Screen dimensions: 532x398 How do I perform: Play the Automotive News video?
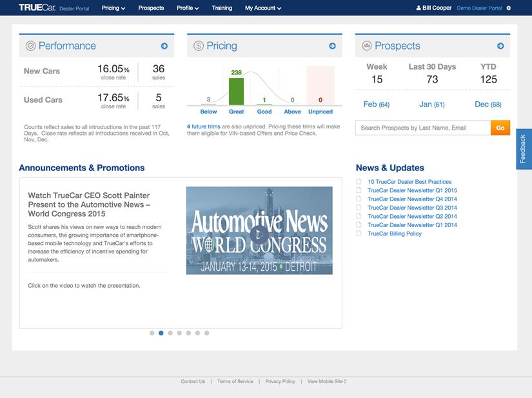pyautogui.click(x=259, y=235)
